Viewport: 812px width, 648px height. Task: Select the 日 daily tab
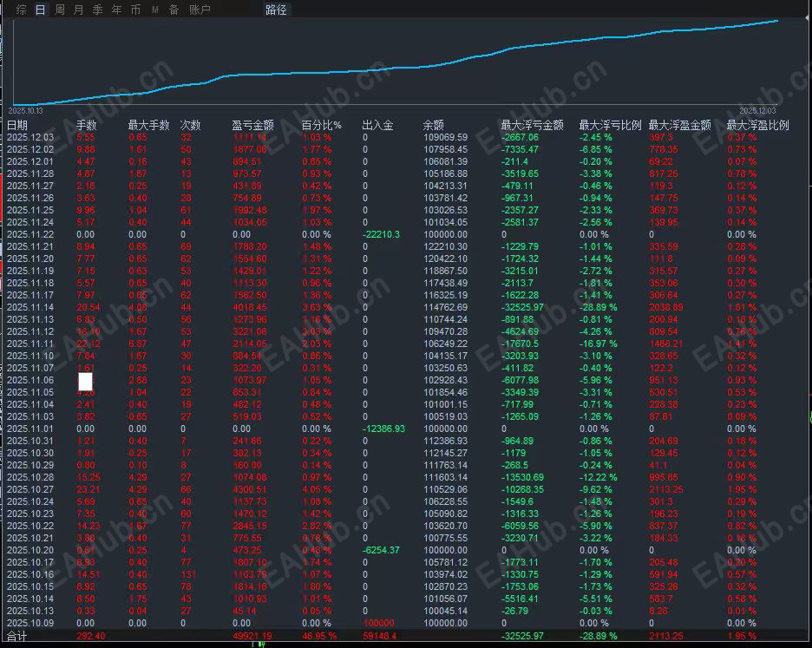(41, 10)
